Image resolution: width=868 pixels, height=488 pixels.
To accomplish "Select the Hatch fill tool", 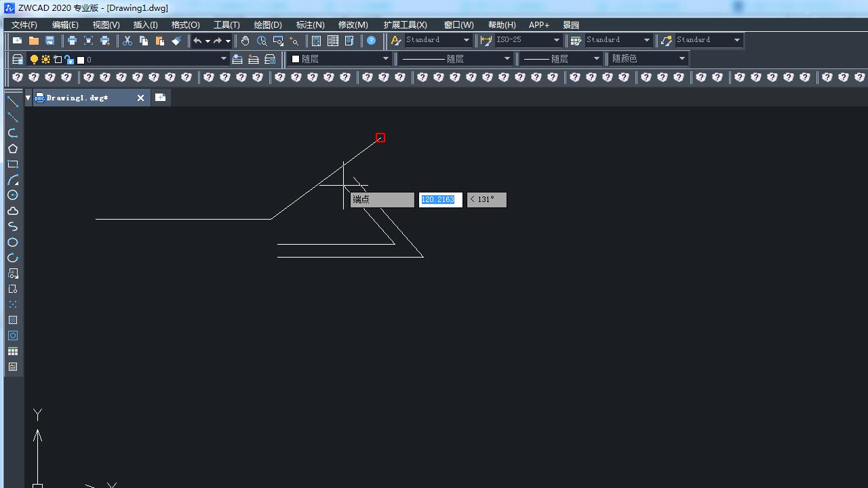I will click(x=13, y=320).
